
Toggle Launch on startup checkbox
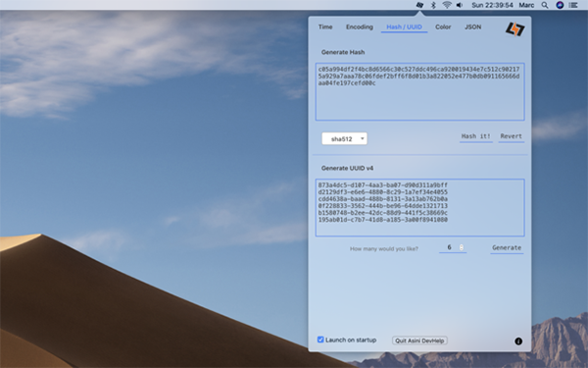pos(320,340)
